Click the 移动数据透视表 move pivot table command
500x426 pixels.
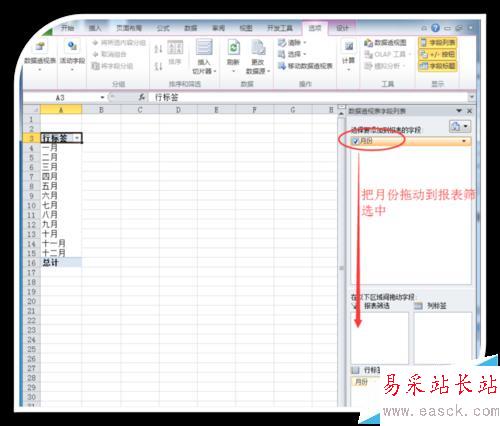pos(305,66)
